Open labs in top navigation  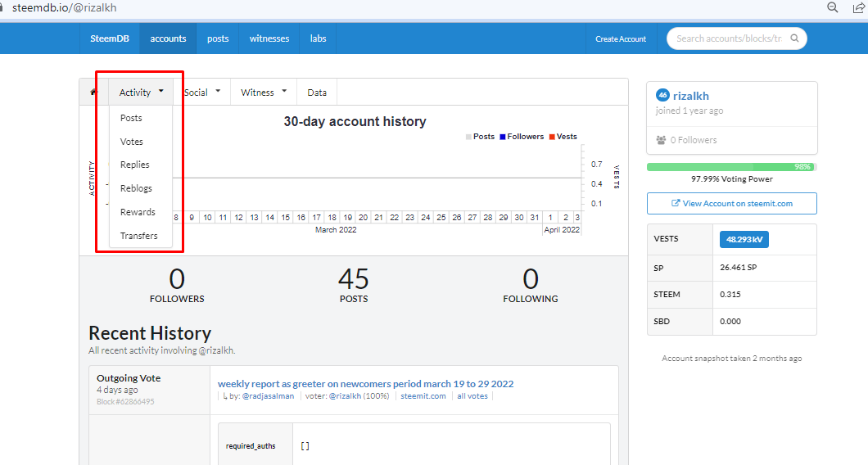point(318,38)
